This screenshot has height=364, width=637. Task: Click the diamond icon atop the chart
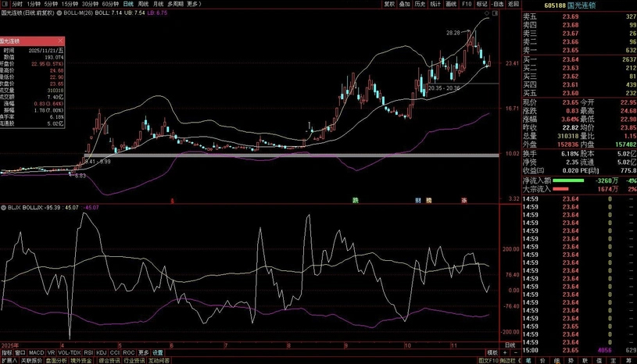coord(487,13)
